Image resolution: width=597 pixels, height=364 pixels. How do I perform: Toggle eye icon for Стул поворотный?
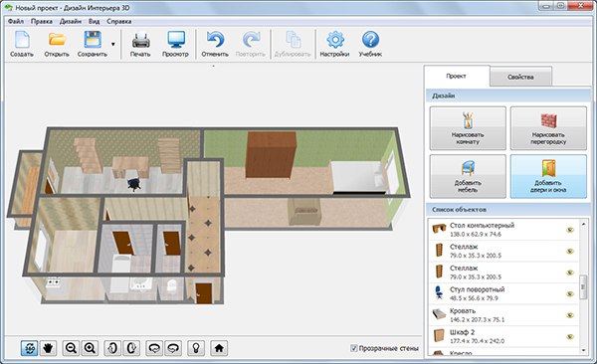(x=570, y=294)
